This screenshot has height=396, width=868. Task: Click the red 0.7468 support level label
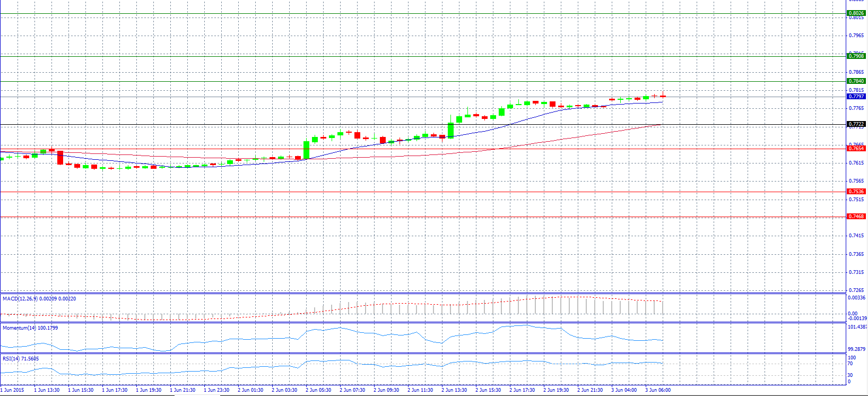pos(856,217)
